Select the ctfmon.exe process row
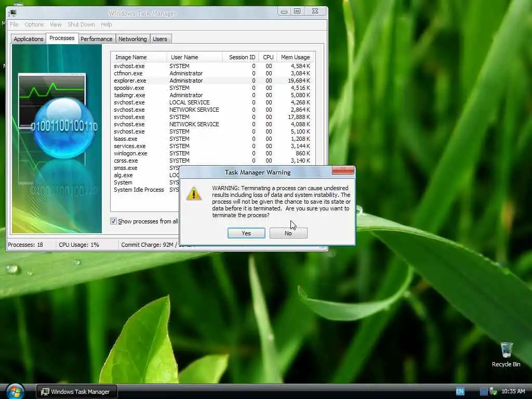This screenshot has width=532, height=399. [x=212, y=73]
